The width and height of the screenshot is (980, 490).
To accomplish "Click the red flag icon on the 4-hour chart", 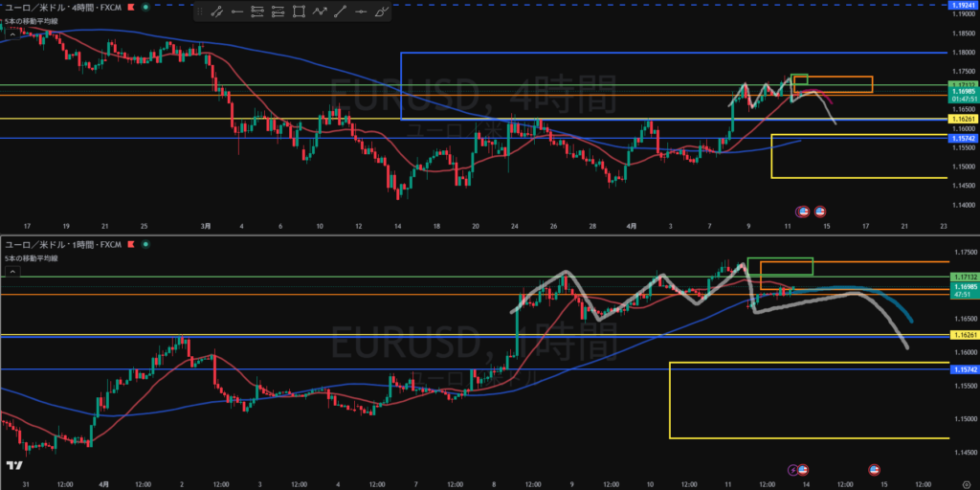I will [x=129, y=6].
